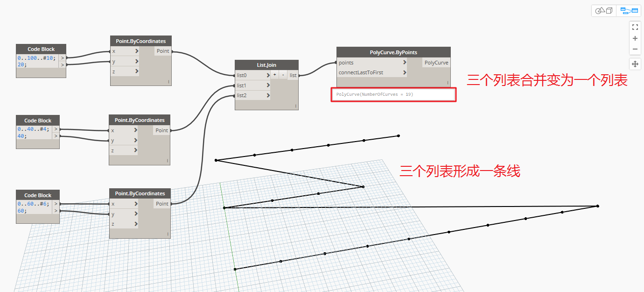The image size is (644, 292).
Task: Click z input port of bottom Point.ByCoordinates
Action: tap(124, 224)
